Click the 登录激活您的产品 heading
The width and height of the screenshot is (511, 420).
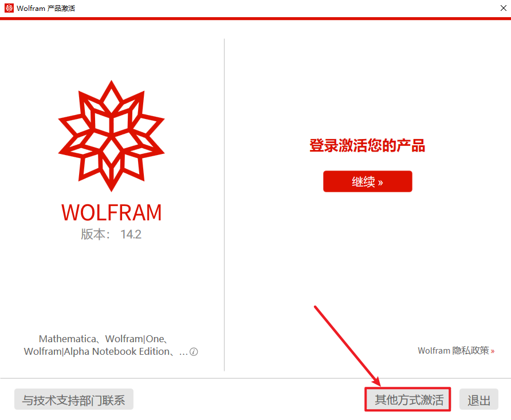[x=367, y=145]
